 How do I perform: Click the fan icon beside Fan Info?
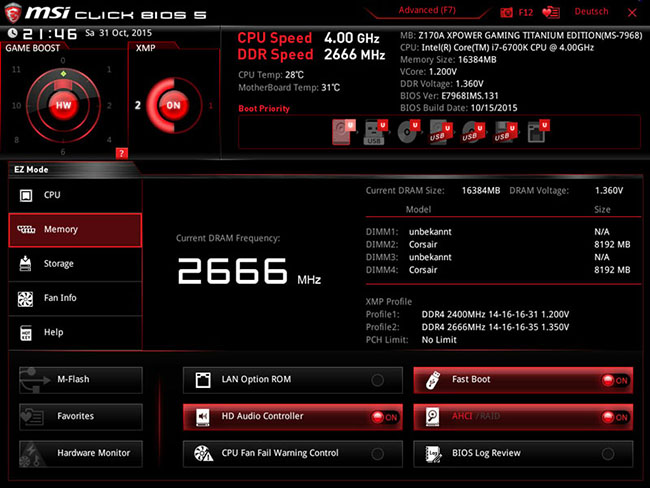click(x=25, y=299)
